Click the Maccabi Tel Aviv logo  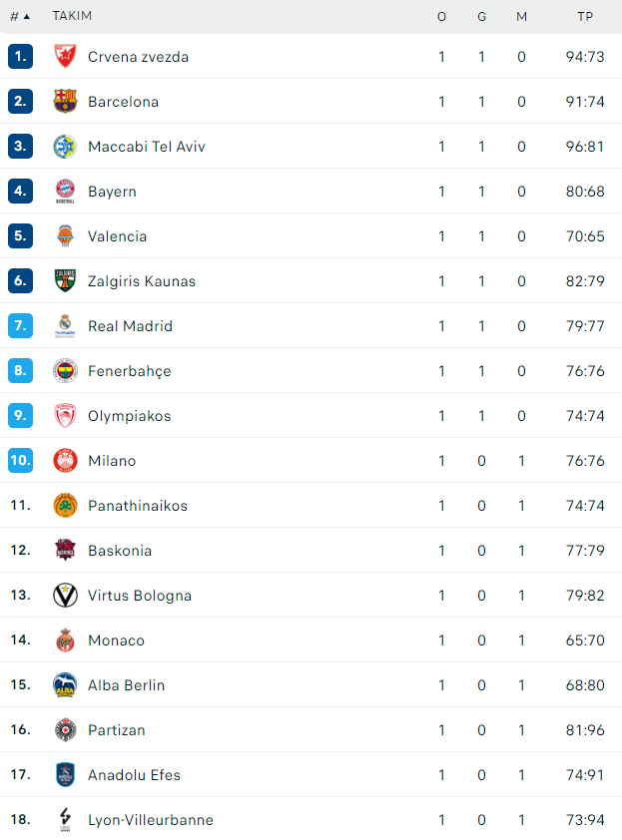65,147
